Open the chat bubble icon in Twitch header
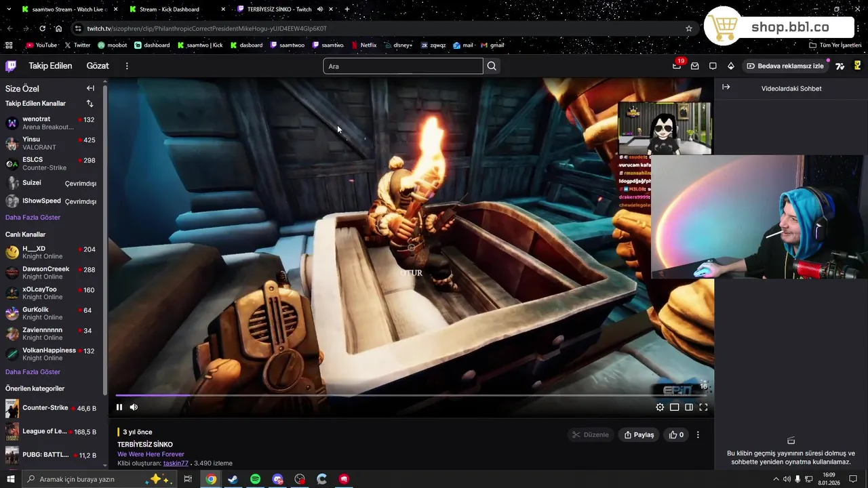Image resolution: width=868 pixels, height=488 pixels. point(713,66)
